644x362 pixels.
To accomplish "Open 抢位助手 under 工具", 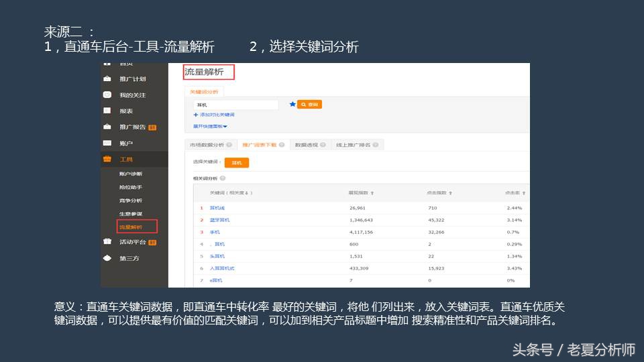I will (131, 187).
